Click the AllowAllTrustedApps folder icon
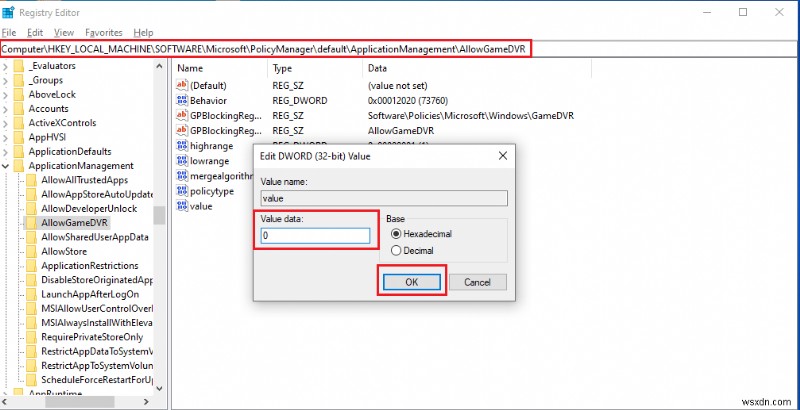The image size is (800, 410). [x=32, y=180]
